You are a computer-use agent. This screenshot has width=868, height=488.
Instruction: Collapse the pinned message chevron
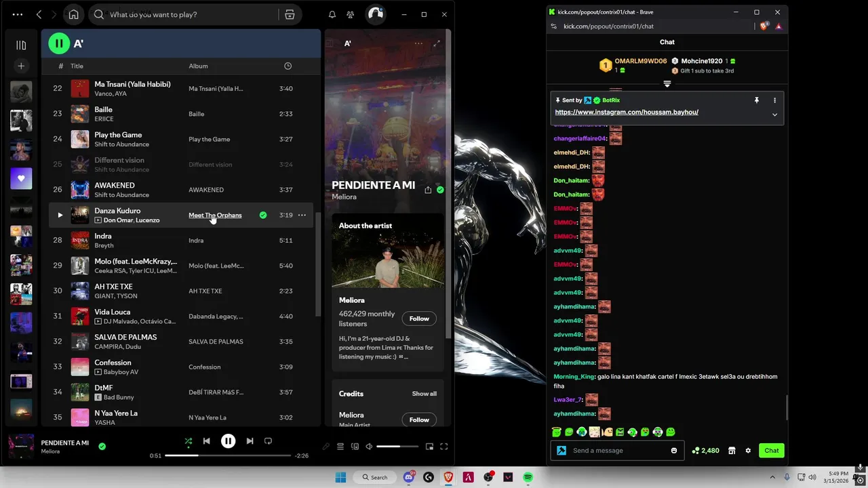click(x=774, y=115)
